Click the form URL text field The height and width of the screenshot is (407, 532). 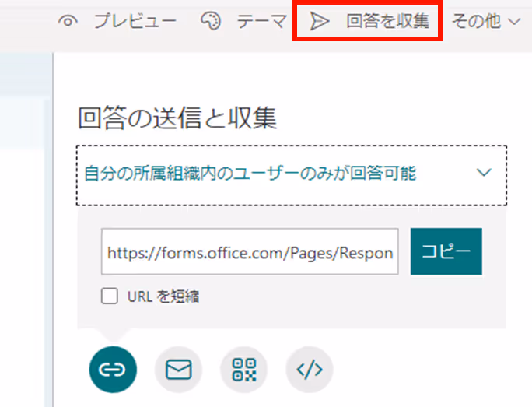(250, 251)
